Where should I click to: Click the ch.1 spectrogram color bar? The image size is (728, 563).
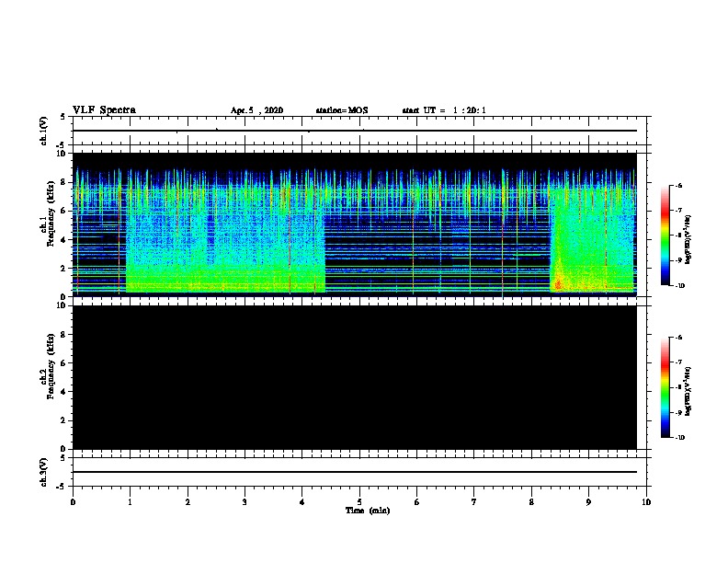click(x=665, y=236)
